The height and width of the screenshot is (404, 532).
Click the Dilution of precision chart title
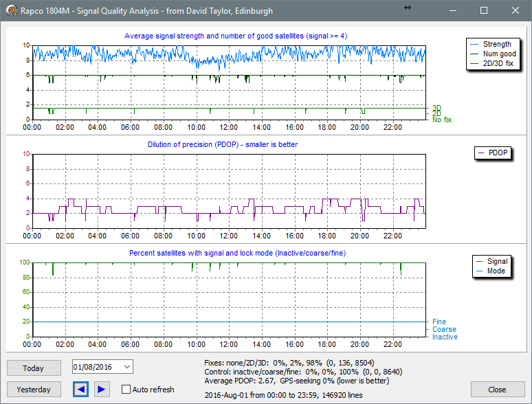(223, 144)
